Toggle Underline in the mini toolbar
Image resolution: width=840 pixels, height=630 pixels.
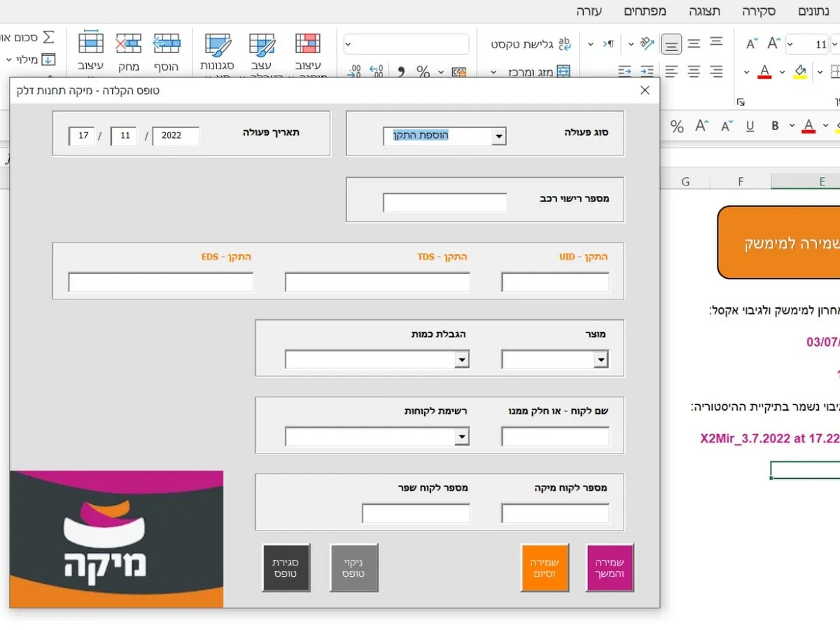(750, 126)
